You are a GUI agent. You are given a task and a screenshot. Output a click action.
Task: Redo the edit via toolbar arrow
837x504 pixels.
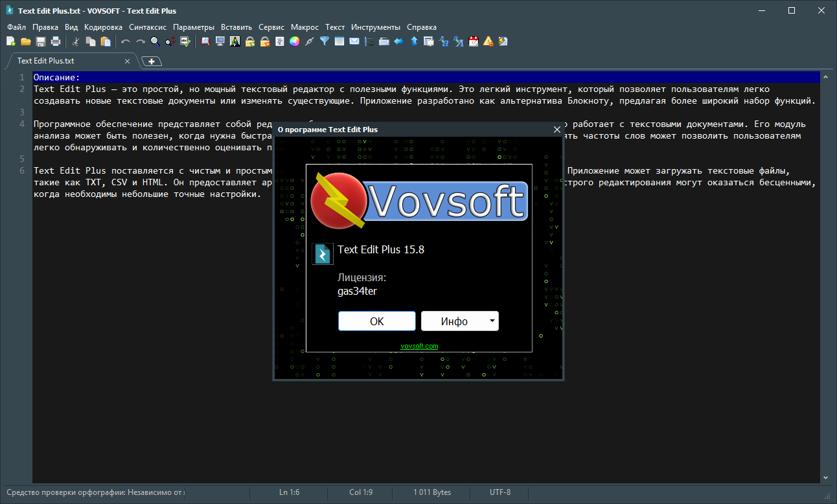click(141, 41)
